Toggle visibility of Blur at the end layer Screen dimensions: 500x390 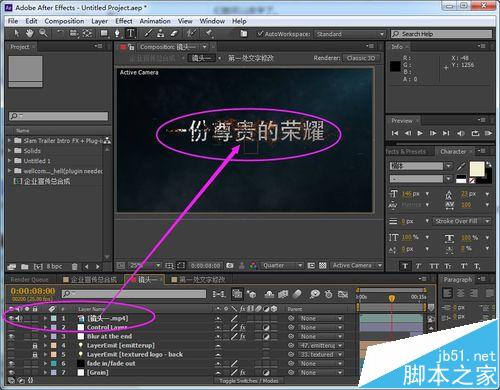coord(11,337)
